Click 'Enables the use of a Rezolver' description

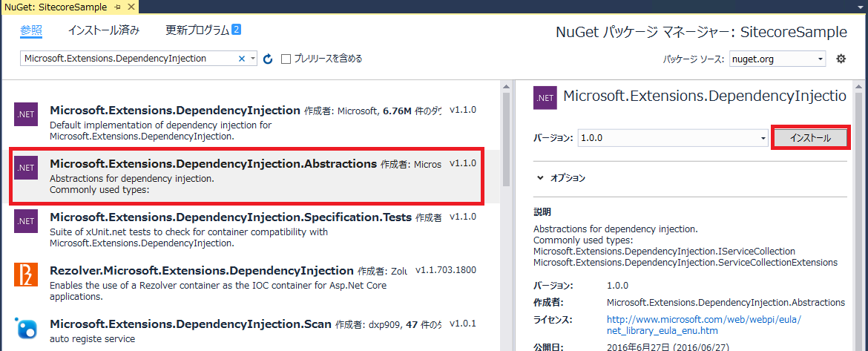[218, 291]
